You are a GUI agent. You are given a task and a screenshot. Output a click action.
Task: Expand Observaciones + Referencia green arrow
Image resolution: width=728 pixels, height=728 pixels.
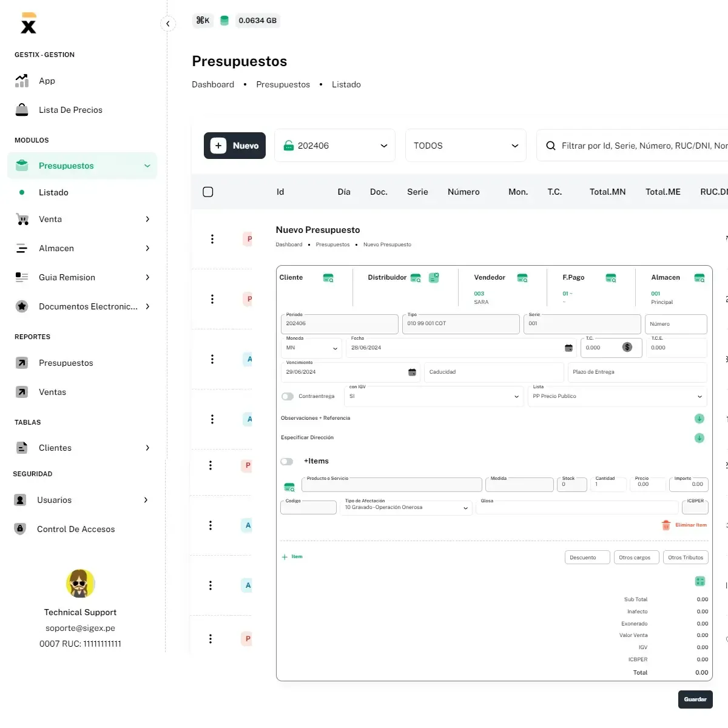point(699,419)
